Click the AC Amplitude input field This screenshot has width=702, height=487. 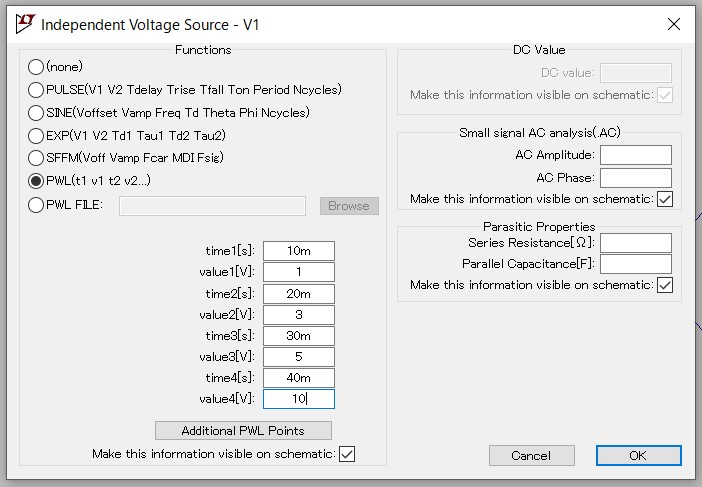(636, 155)
